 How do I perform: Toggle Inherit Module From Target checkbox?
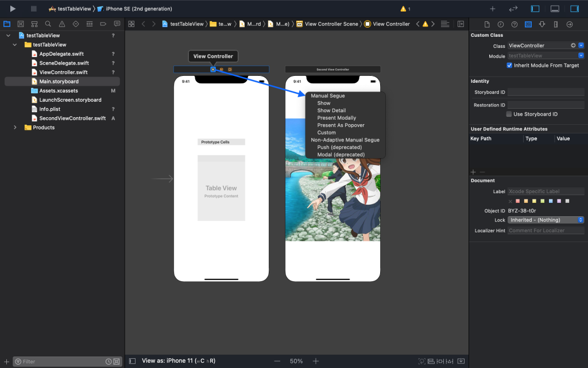(509, 66)
